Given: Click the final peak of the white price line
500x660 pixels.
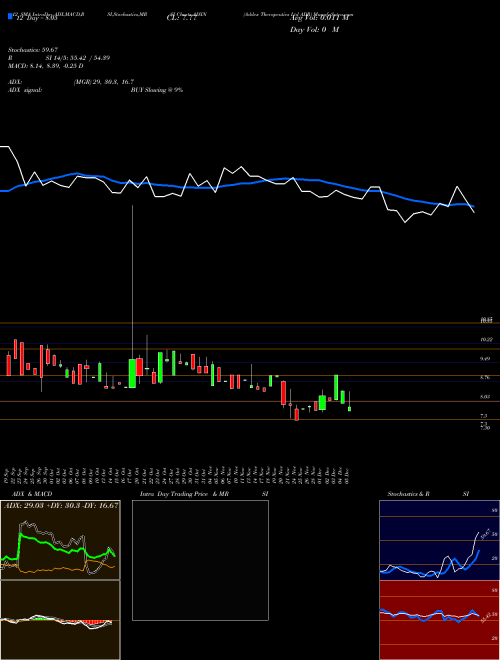Looking at the screenshot, I should (x=457, y=187).
